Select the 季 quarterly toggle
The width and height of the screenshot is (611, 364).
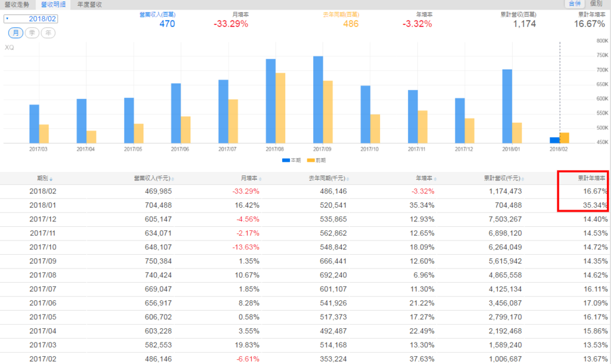click(x=32, y=33)
